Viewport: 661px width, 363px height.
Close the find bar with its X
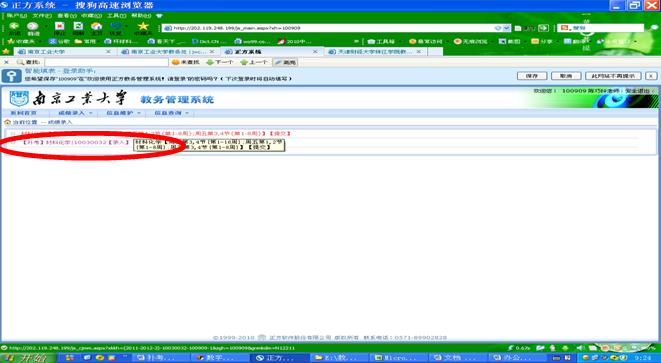coord(6,62)
